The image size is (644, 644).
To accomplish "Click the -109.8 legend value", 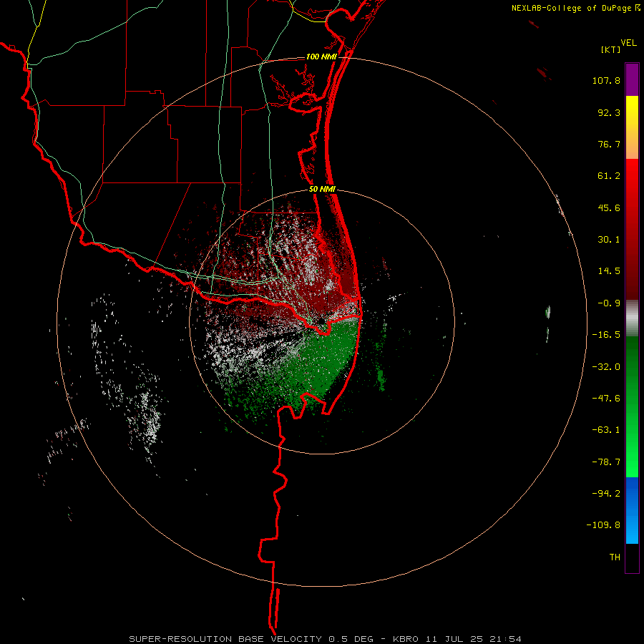I will coord(603,525).
